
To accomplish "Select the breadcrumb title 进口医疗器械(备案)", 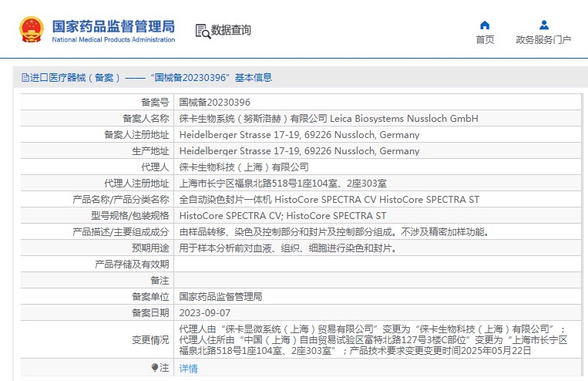I will pos(76,78).
